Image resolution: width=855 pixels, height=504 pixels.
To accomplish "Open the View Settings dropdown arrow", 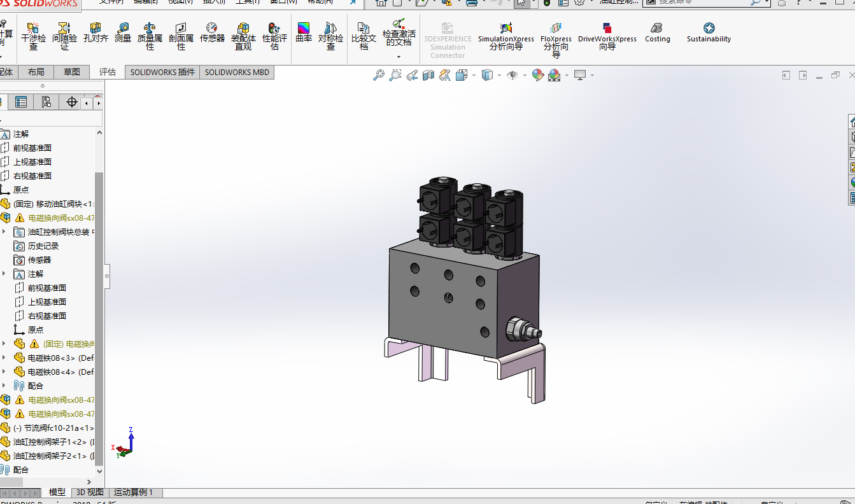I will tap(592, 76).
